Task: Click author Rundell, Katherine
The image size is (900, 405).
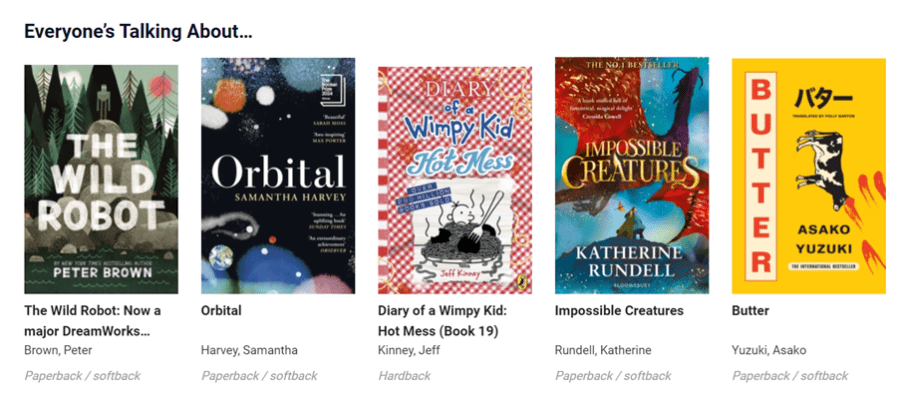Action: (603, 350)
